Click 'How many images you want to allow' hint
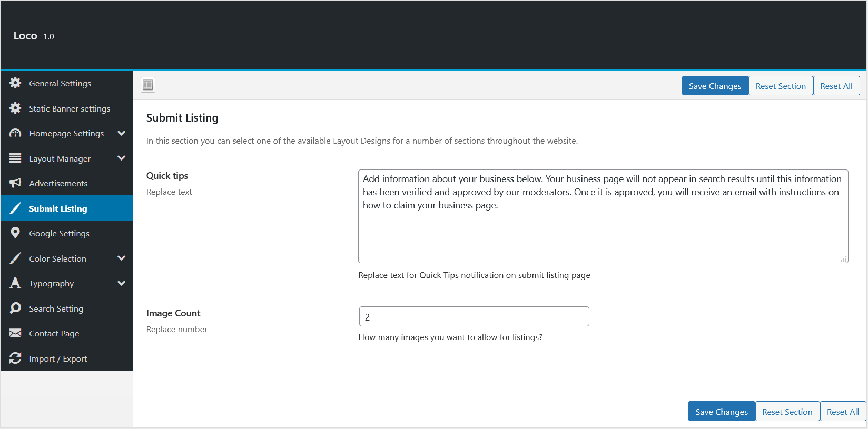 (x=450, y=337)
